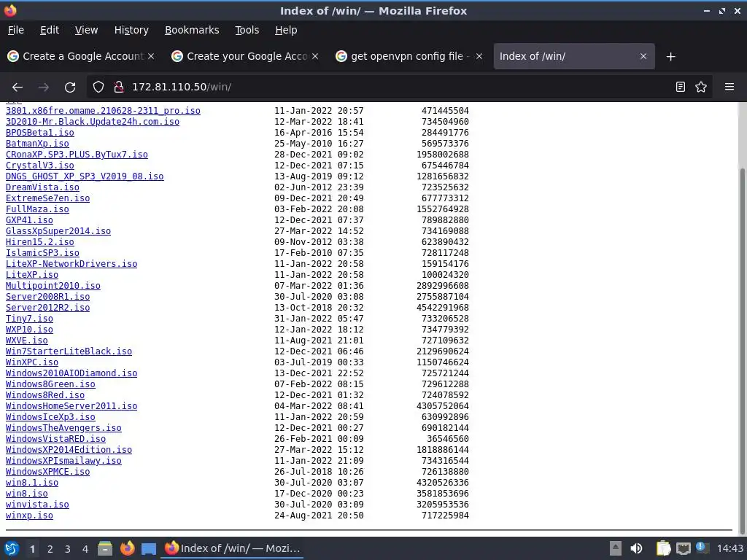Open a new tab with the plus button
747x560 pixels.
(671, 57)
